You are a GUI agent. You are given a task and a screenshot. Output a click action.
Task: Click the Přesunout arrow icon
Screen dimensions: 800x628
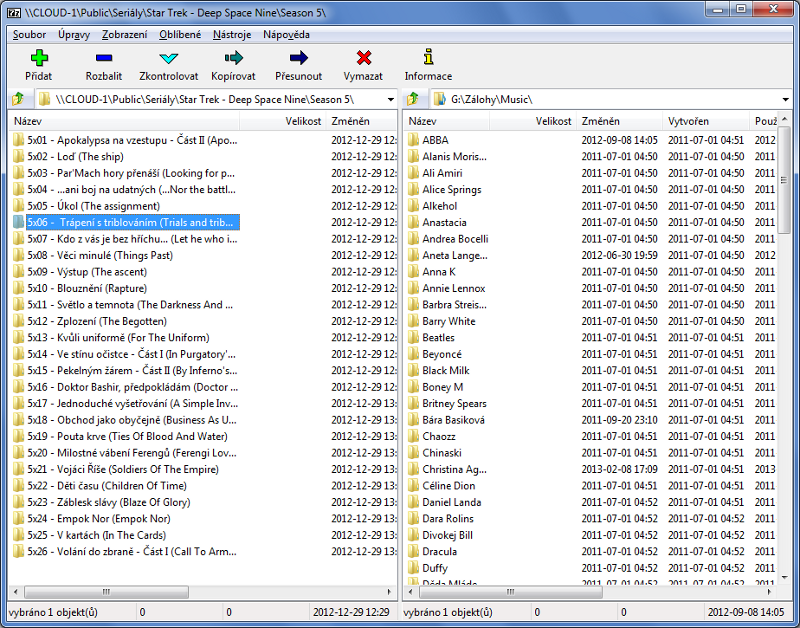pos(298,59)
